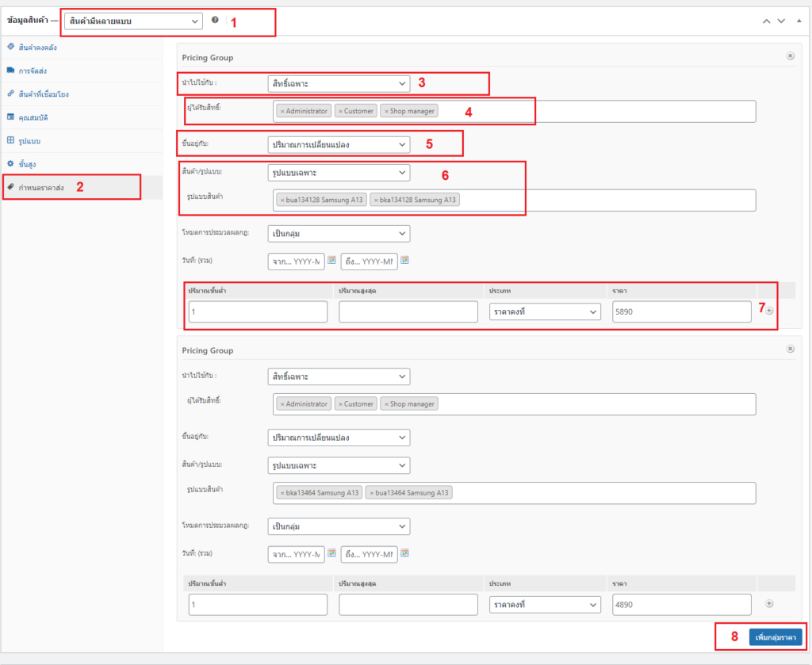Open the product type dropdown at top
The height and width of the screenshot is (665, 812).
point(133,21)
